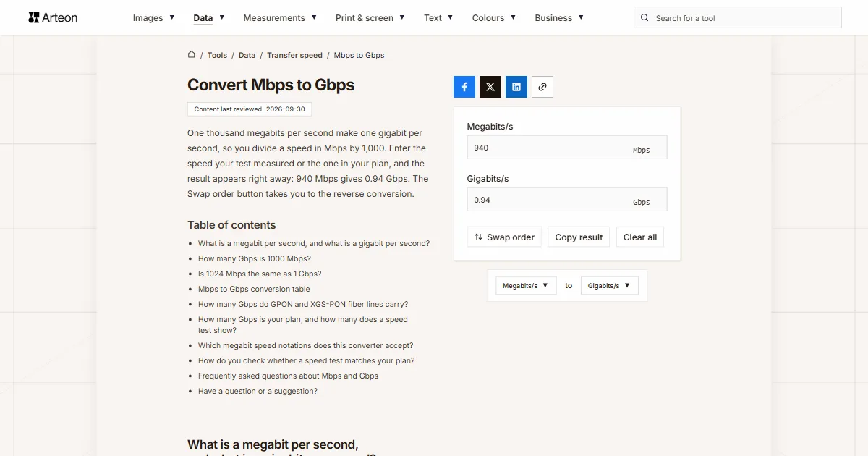Jump to 'How many Gbps is 1000 Mbps?'
The image size is (868, 456).
click(255, 258)
